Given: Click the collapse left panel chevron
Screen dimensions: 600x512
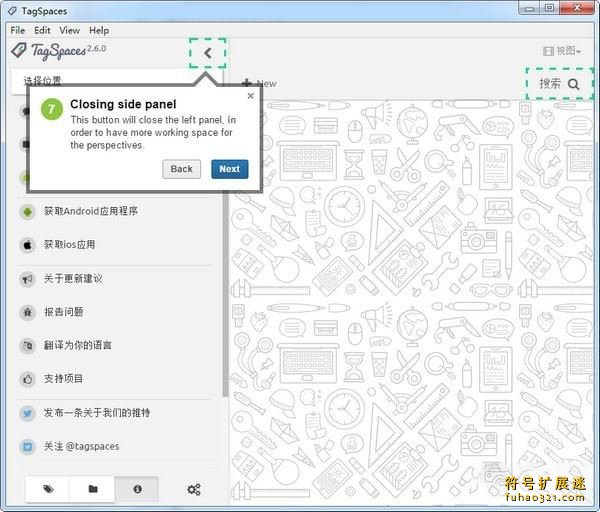Looking at the screenshot, I should [208, 53].
